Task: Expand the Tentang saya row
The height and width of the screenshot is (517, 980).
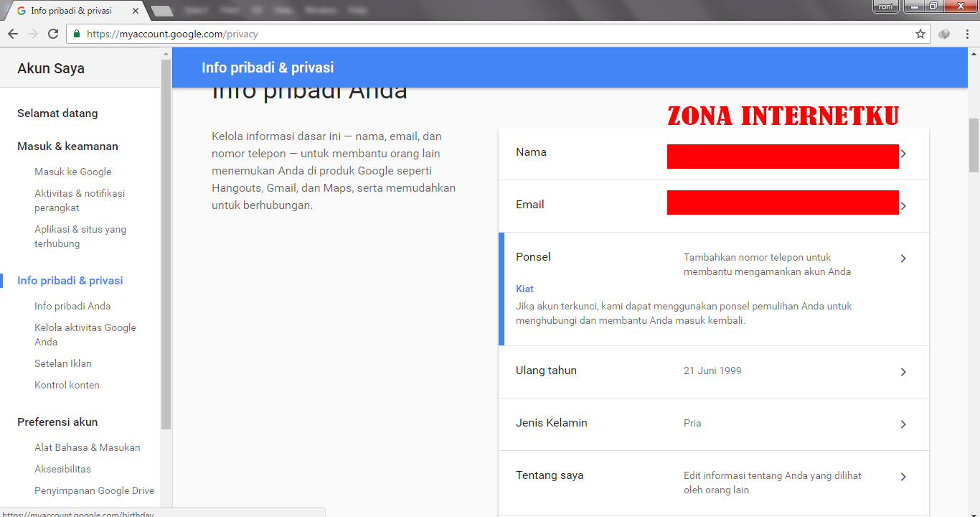Action: pyautogui.click(x=903, y=476)
